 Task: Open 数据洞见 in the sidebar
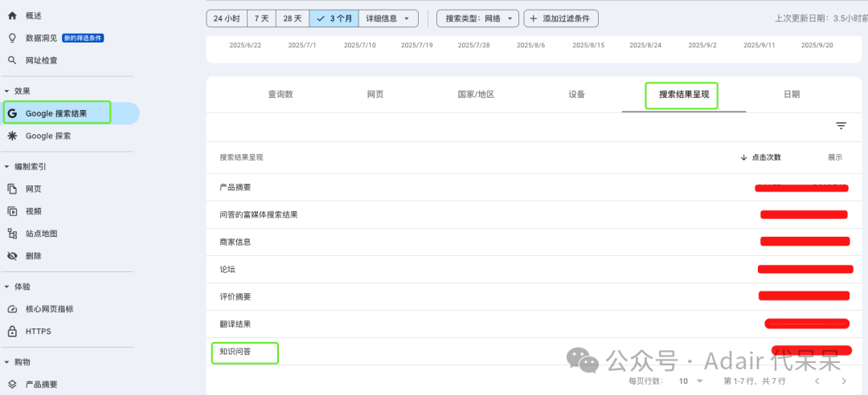point(42,39)
